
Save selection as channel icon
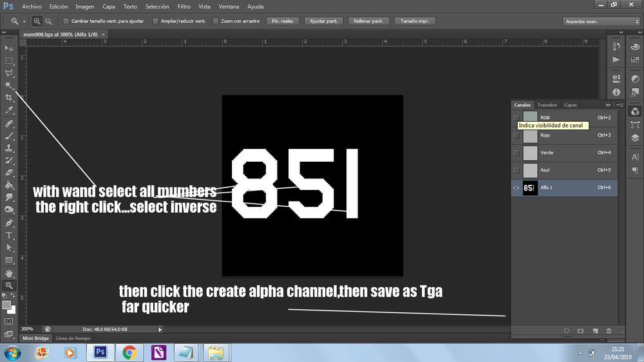[580, 331]
